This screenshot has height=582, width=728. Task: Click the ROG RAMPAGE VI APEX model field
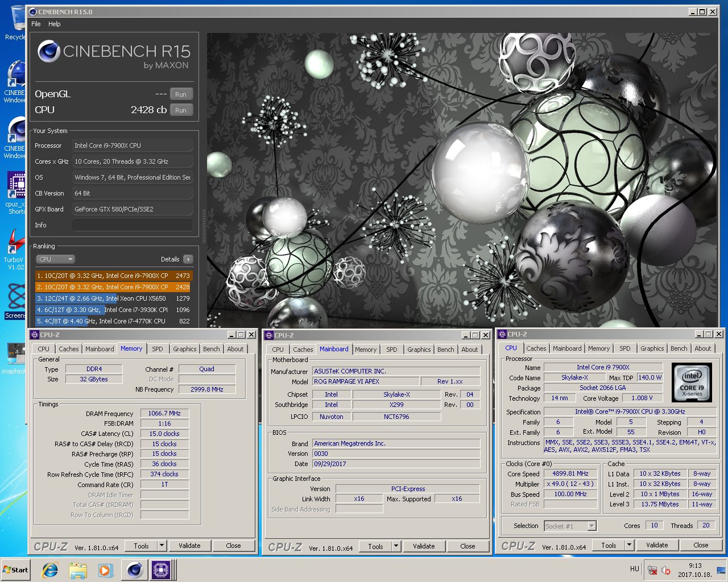[365, 381]
